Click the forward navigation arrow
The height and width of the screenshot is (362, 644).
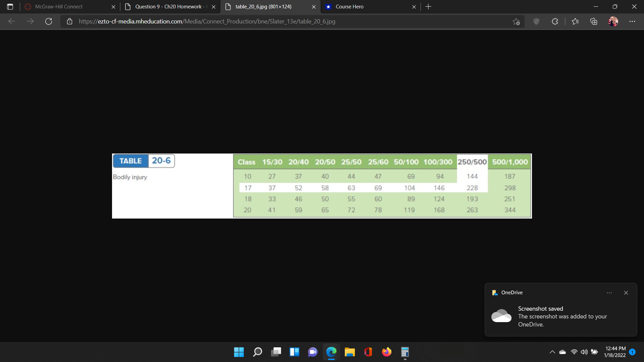coord(30,21)
